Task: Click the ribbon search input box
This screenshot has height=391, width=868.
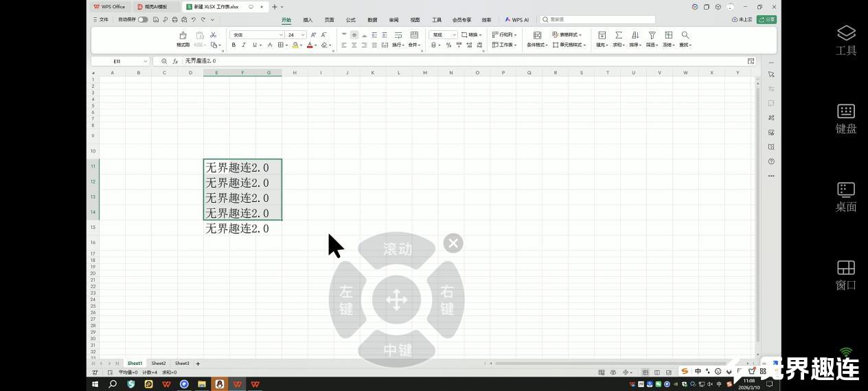Action: pos(599,20)
